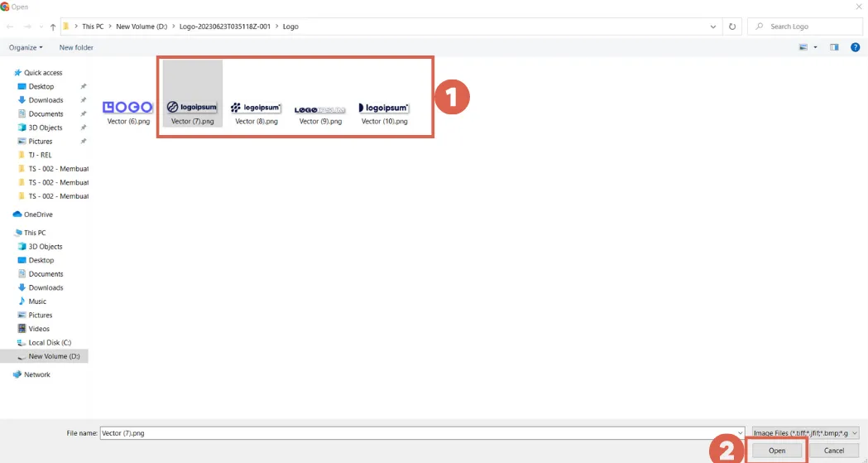Viewport: 868px width, 463px height.
Task: Click the Open button
Action: [777, 451]
